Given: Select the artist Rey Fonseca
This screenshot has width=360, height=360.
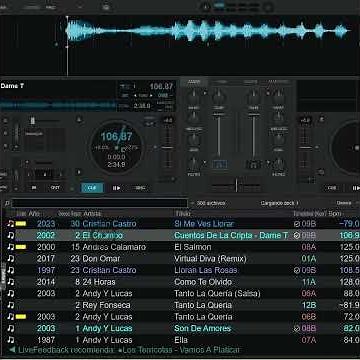Looking at the screenshot, I should click(106, 305).
